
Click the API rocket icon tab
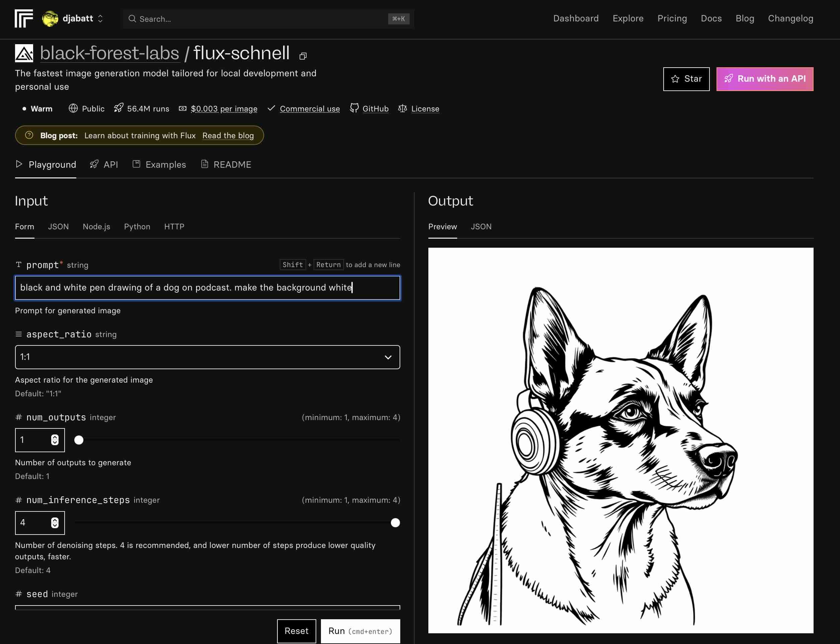tap(103, 164)
